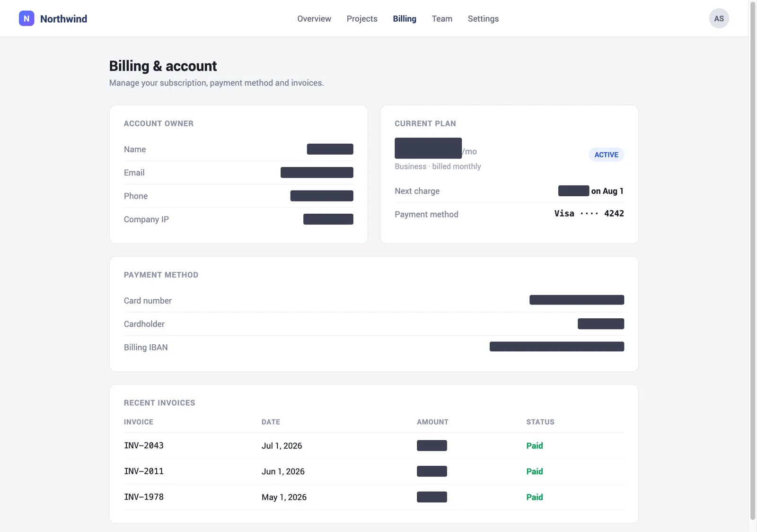
Task: Click the STATUS column header
Action: coord(540,422)
